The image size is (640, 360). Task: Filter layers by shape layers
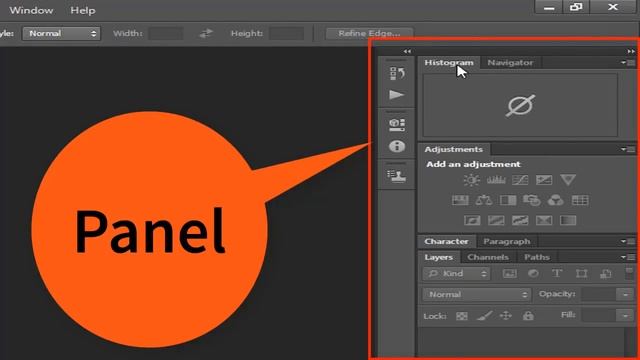coord(581,273)
